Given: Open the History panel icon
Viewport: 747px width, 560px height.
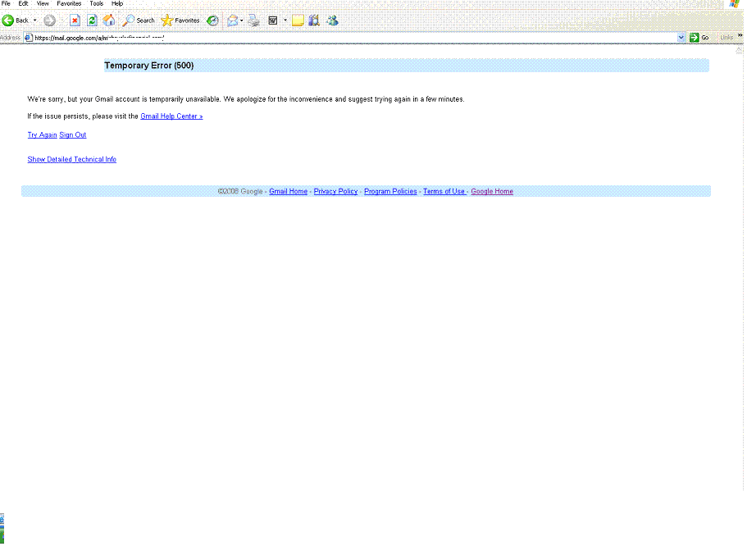Looking at the screenshot, I should pyautogui.click(x=212, y=20).
